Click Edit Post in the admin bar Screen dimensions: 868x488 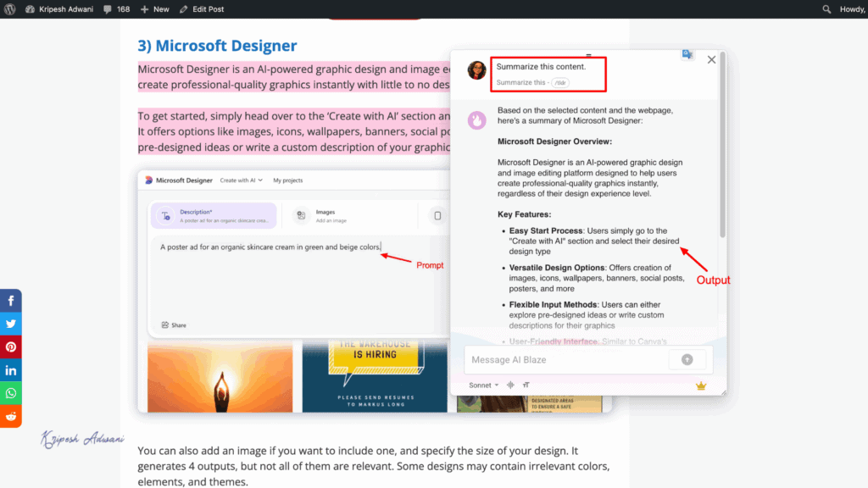[202, 8]
